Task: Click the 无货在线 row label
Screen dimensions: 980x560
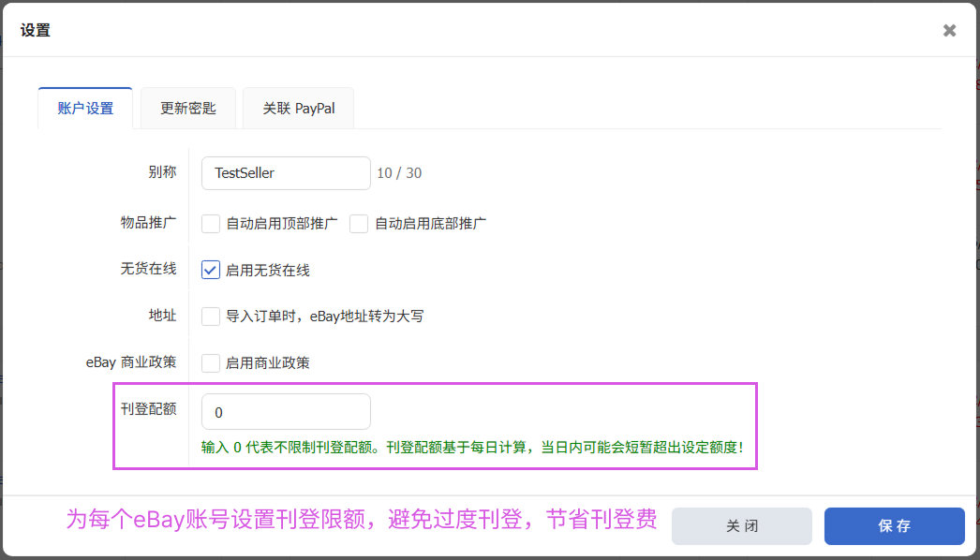Action: (148, 270)
